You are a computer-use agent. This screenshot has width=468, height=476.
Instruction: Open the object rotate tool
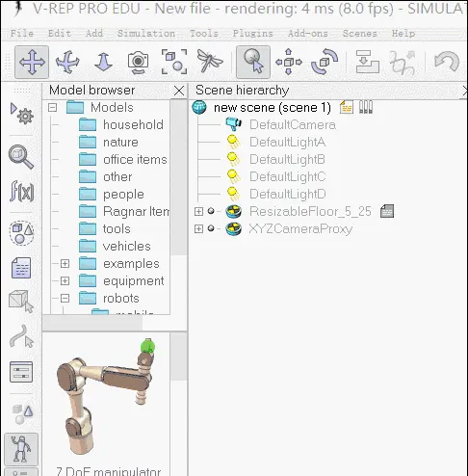pos(325,62)
